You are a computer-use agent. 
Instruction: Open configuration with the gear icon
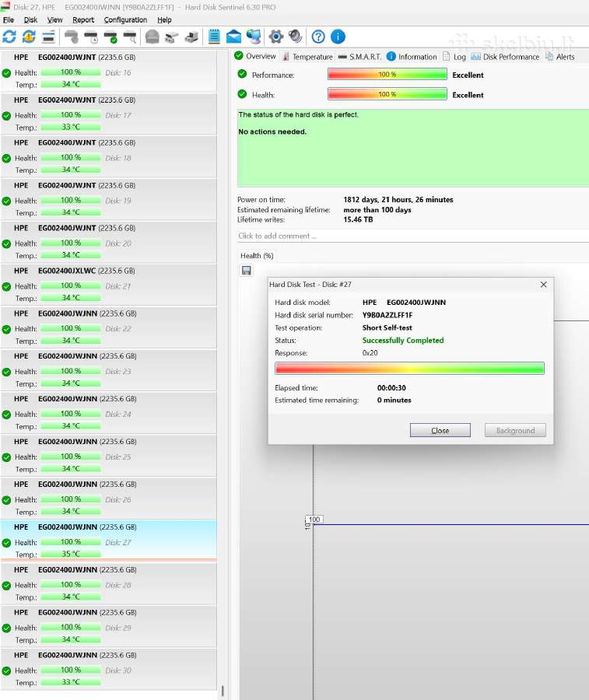coord(276,37)
